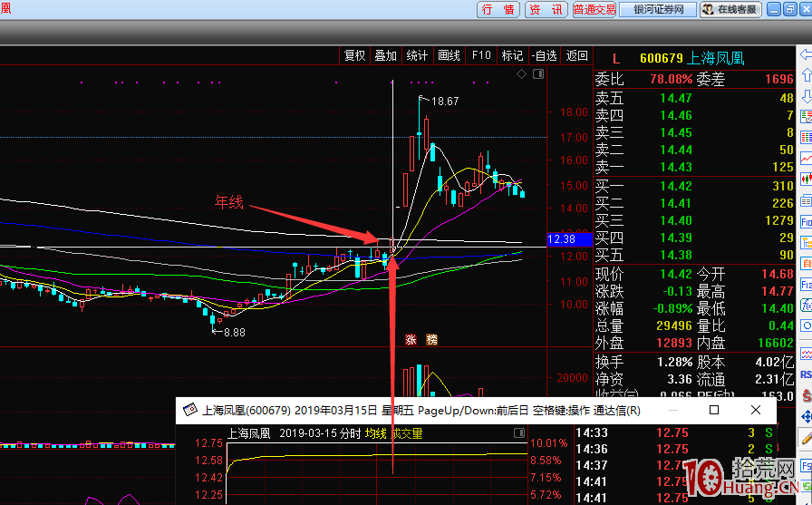Minimize the 上海凤凰 intraday popup window

673,410
